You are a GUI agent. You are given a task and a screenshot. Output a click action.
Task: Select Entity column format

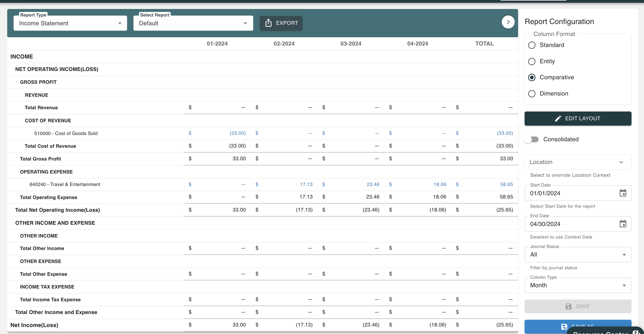click(532, 61)
